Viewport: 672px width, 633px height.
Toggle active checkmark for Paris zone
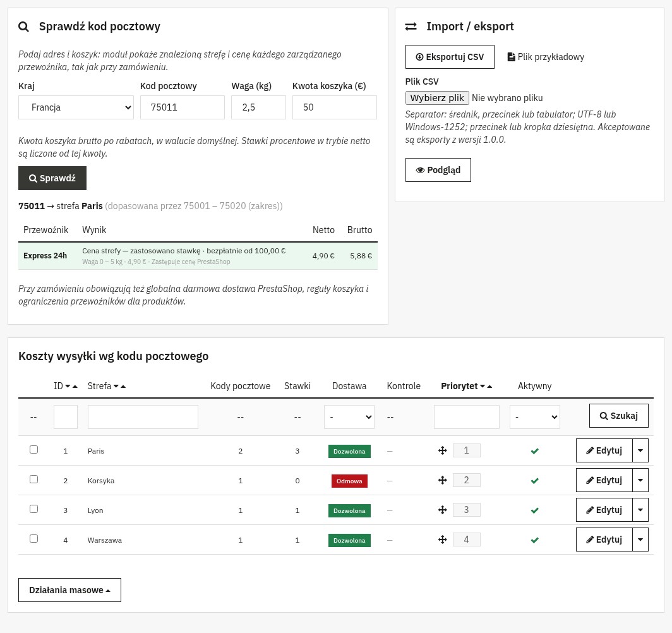click(534, 451)
